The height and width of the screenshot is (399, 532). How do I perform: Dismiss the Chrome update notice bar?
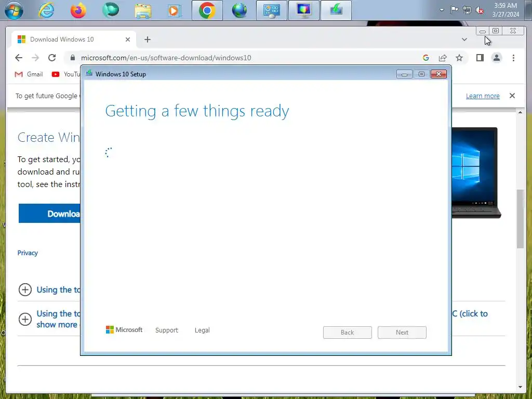pos(512,96)
